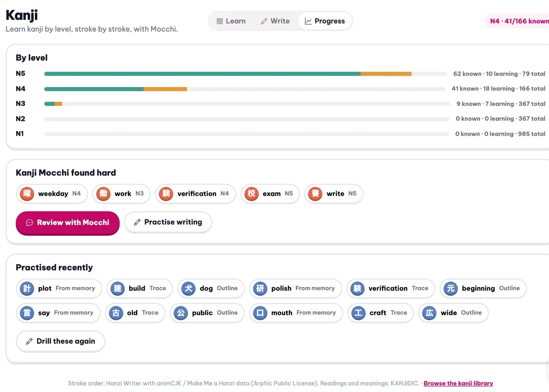549x392 pixels.
Task: Click the plot kanji icon
Action: 27,289
